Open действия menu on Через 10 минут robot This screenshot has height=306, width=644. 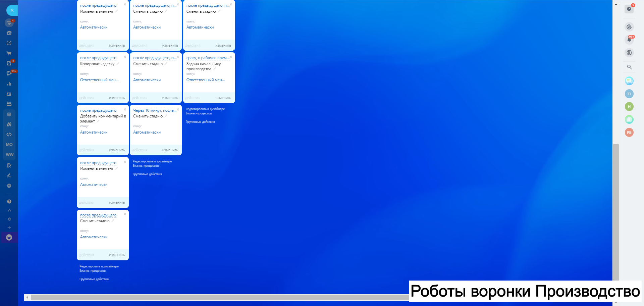pos(140,150)
